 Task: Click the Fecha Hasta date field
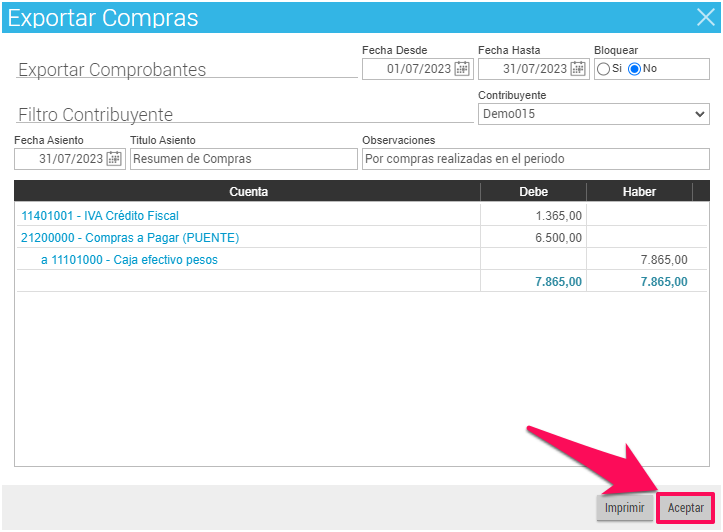pyautogui.click(x=525, y=69)
